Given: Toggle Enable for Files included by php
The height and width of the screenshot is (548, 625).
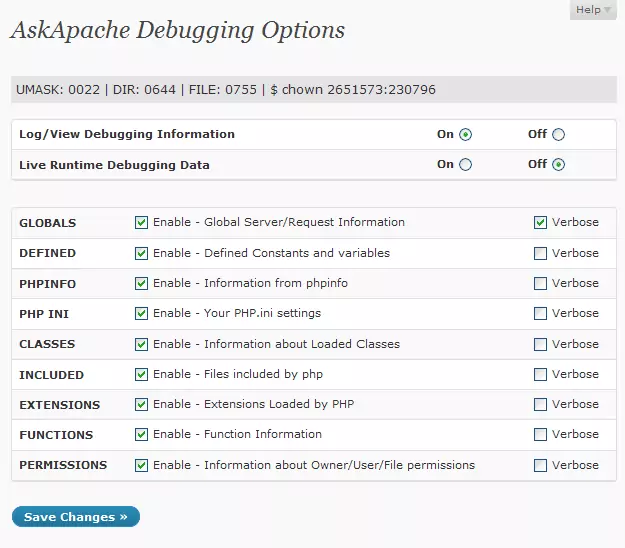Looking at the screenshot, I should [x=142, y=375].
